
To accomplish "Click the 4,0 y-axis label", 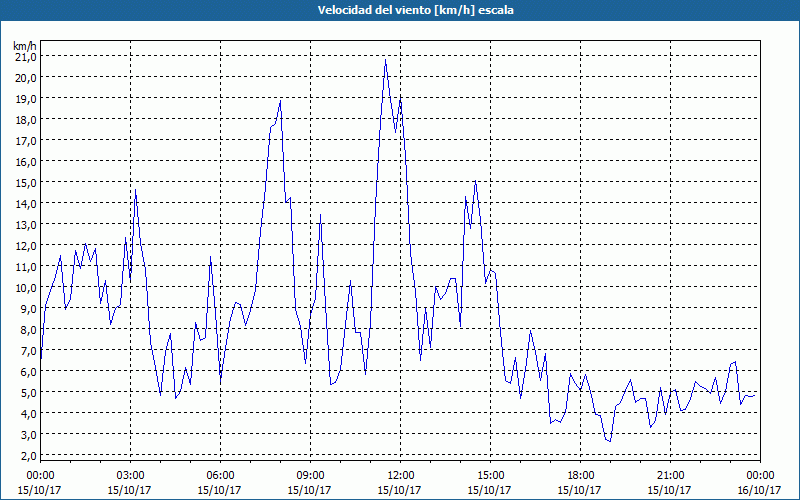I will (x=28, y=413).
